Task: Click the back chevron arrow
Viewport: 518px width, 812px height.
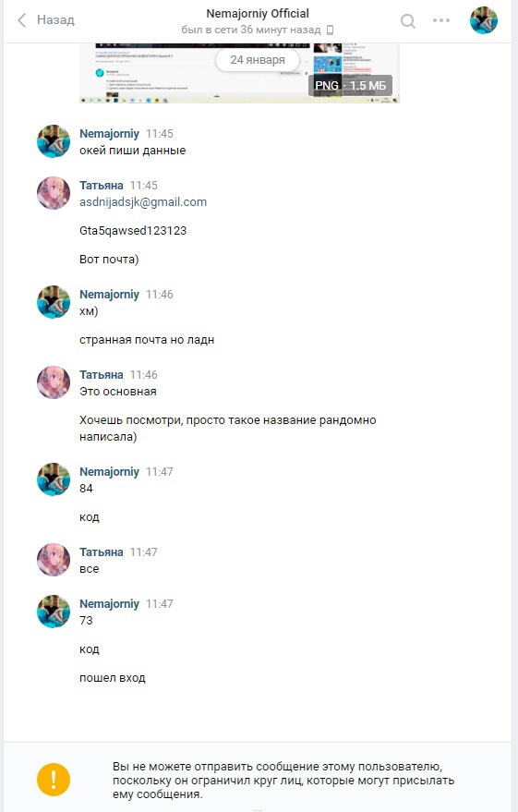Action: tap(22, 20)
